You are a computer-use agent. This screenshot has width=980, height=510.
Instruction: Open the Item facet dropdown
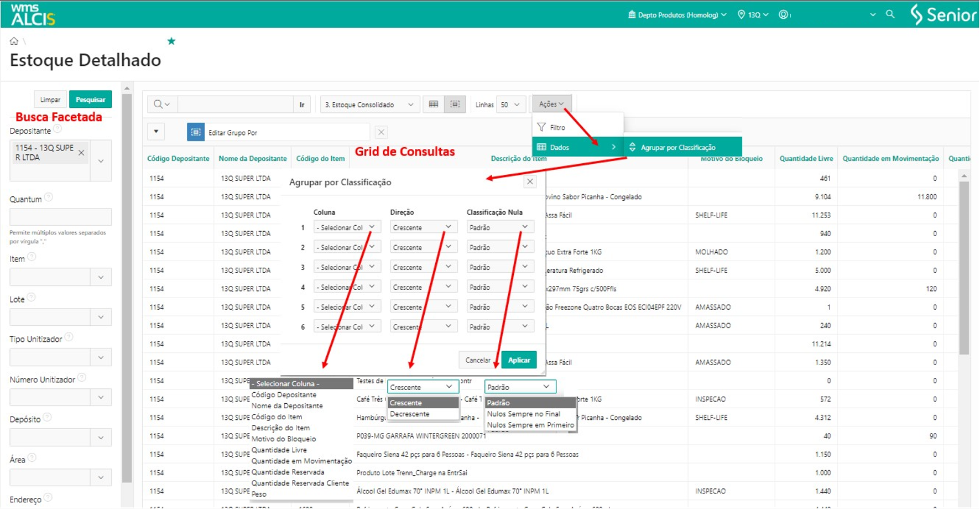point(101,277)
